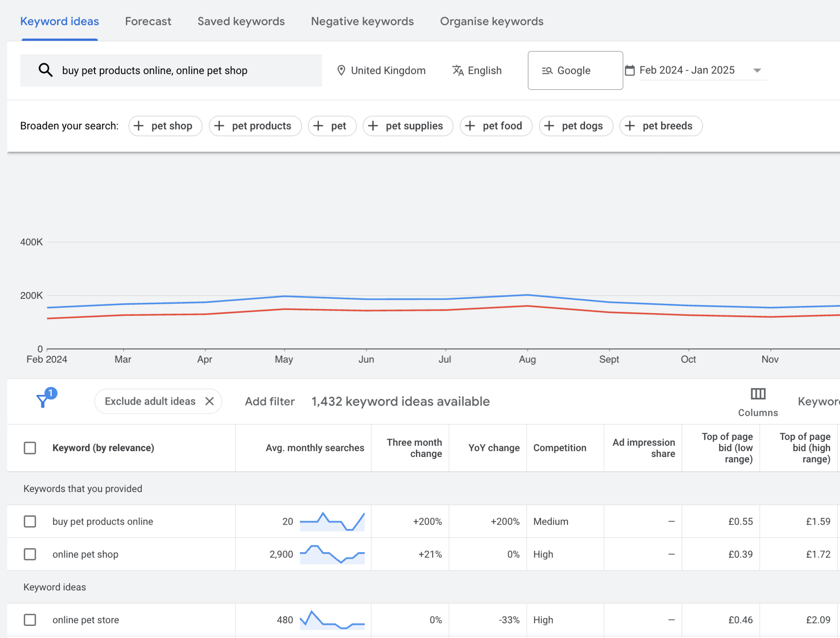The width and height of the screenshot is (840, 638).
Task: Tick checkbox for 'online pet shop'
Action: pyautogui.click(x=30, y=555)
